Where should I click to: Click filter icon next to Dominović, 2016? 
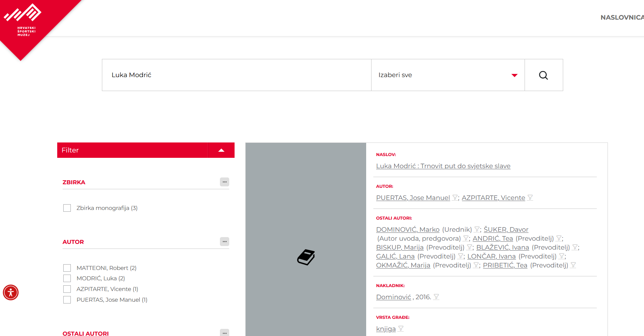(436, 297)
